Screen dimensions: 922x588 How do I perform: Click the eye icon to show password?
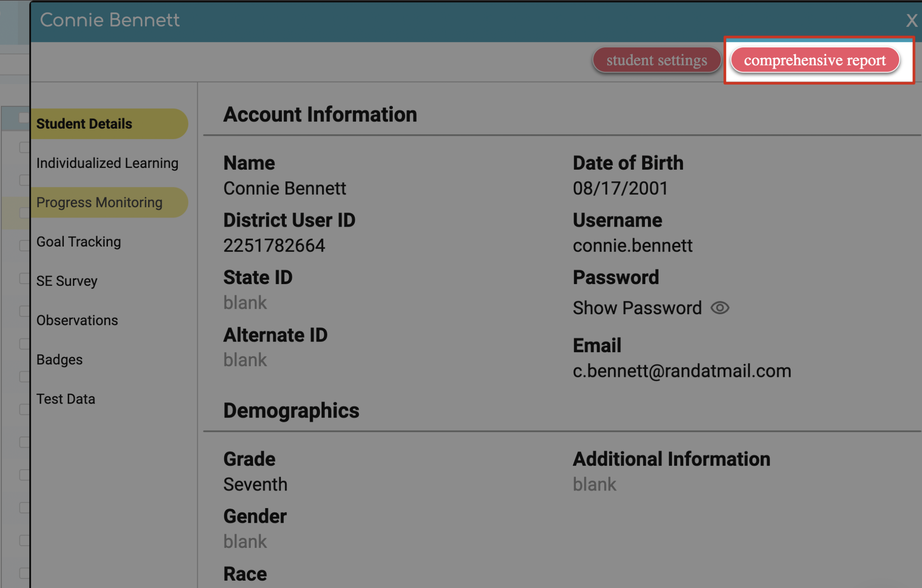(720, 308)
